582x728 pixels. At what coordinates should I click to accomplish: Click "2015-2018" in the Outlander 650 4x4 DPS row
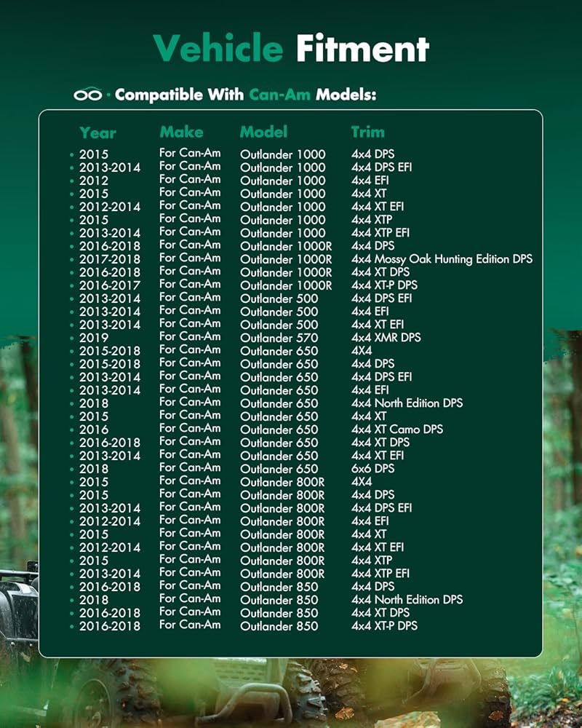point(110,364)
